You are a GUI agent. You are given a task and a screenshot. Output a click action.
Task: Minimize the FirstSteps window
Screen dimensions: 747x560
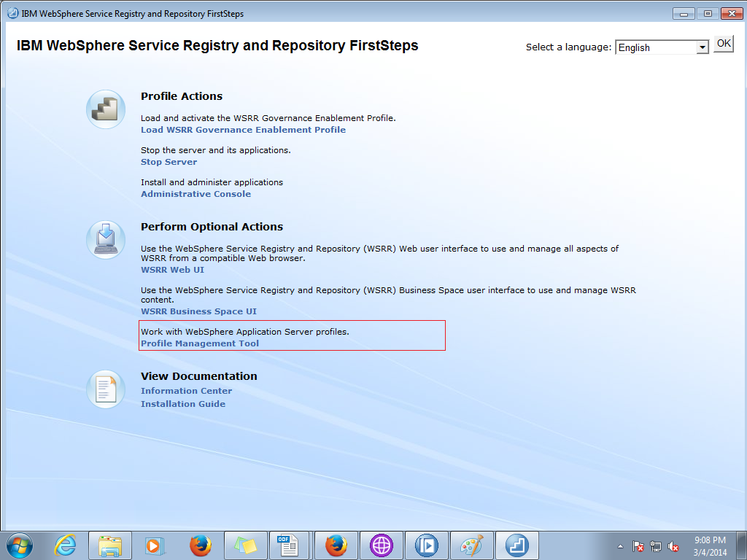684,13
